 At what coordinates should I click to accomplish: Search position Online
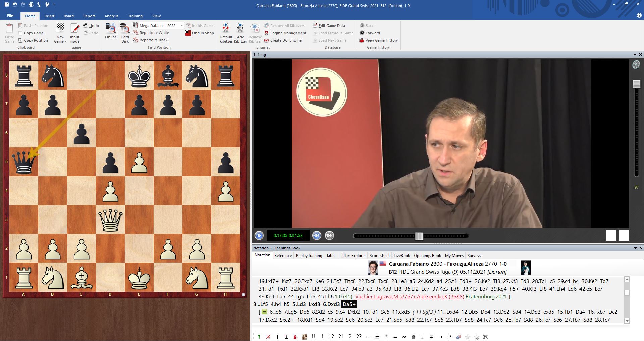(x=111, y=32)
